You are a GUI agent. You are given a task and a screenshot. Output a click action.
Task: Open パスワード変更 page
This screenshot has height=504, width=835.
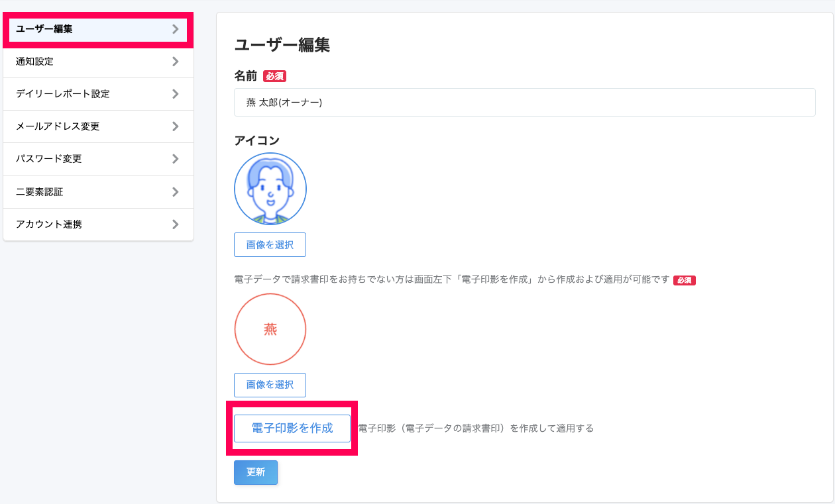(x=98, y=159)
